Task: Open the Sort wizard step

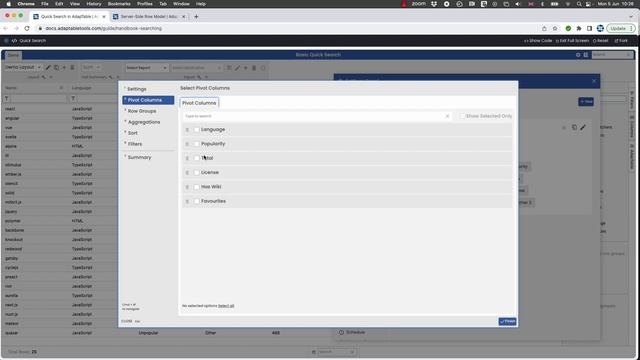Action: pos(148,133)
